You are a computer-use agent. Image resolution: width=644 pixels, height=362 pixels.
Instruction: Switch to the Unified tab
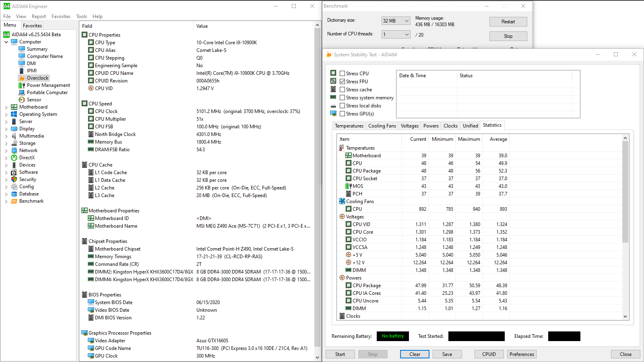click(x=470, y=126)
